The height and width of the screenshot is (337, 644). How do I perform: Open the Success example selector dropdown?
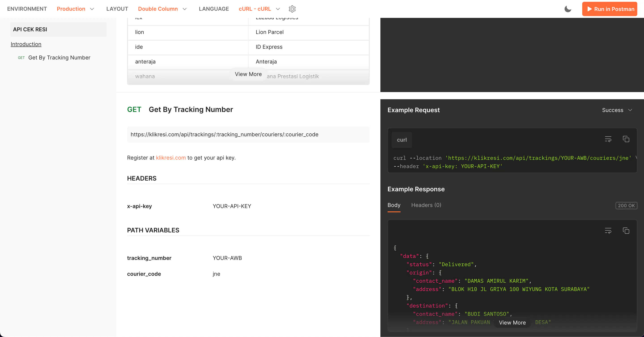(617, 110)
